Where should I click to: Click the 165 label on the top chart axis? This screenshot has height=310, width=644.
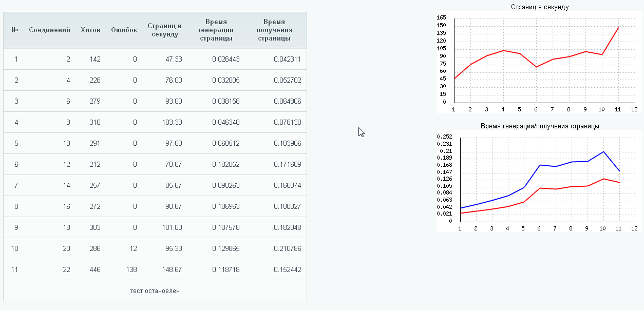point(442,18)
